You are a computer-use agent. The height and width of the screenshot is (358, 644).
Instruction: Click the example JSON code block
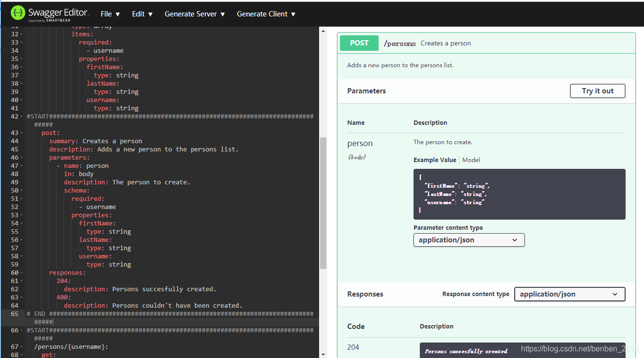[x=519, y=194]
